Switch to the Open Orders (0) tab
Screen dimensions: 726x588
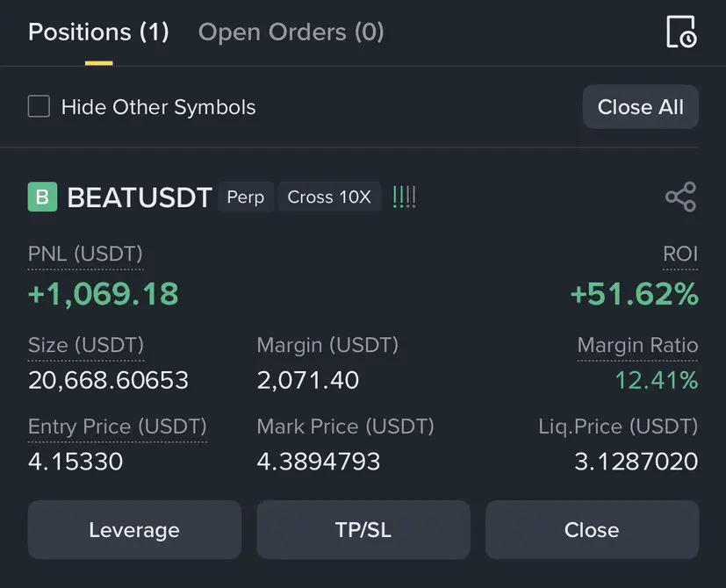[x=291, y=32]
